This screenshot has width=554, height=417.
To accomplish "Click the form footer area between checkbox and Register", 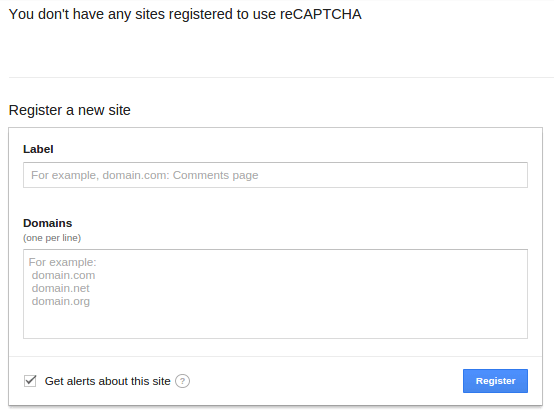I will (x=325, y=381).
